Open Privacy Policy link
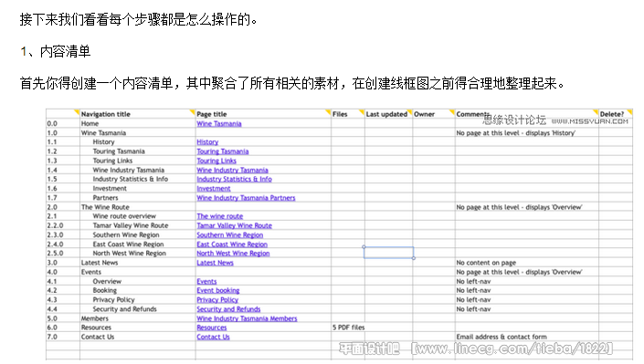 [x=217, y=300]
